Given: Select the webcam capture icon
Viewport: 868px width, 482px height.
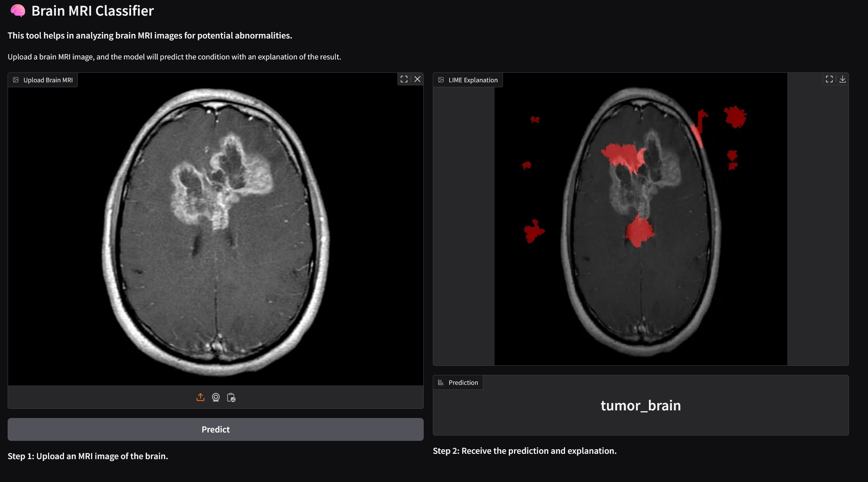Looking at the screenshot, I should tap(216, 397).
